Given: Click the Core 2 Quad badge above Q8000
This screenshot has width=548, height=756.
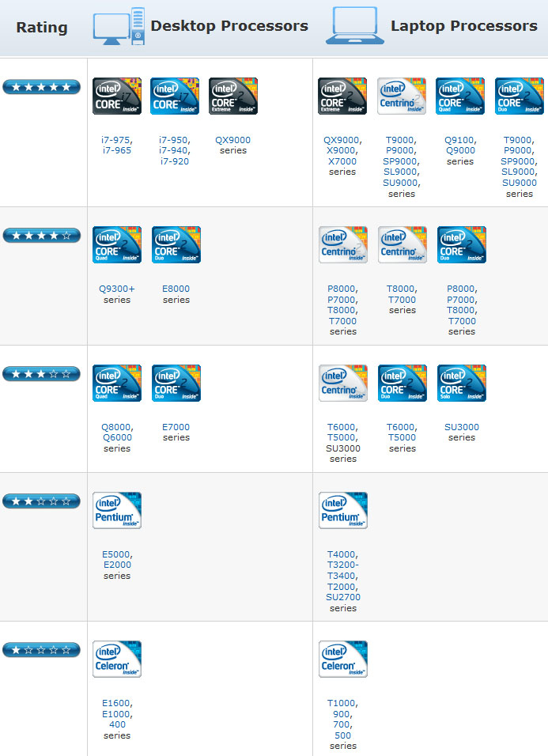Looking at the screenshot, I should click(x=117, y=383).
